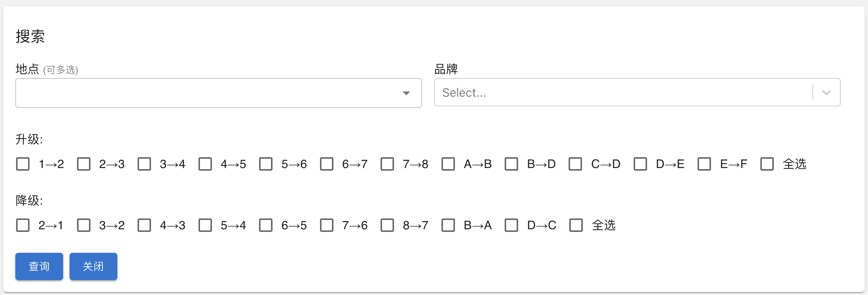Toggle the C→D upgrade checkbox
This screenshot has height=295, width=868.
pyautogui.click(x=575, y=164)
